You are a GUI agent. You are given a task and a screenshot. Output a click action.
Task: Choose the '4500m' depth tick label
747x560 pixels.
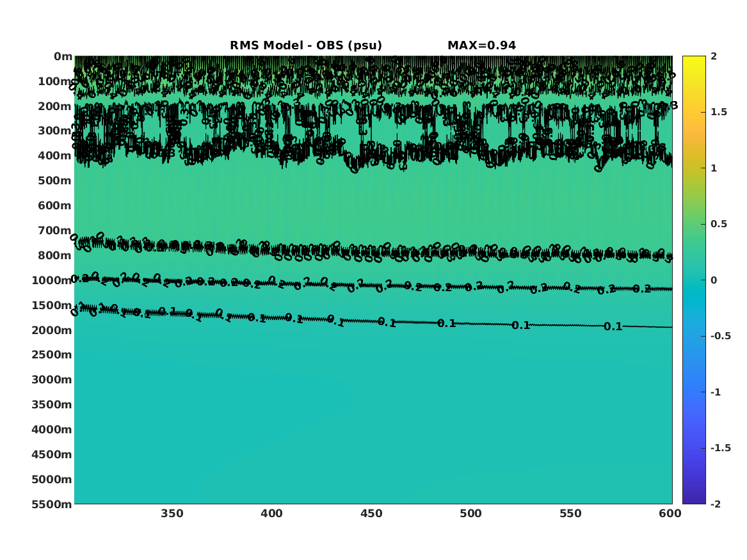click(51, 455)
